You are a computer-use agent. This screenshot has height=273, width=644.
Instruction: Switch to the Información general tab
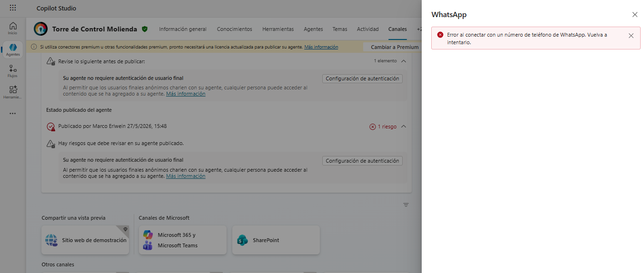pos(183,29)
